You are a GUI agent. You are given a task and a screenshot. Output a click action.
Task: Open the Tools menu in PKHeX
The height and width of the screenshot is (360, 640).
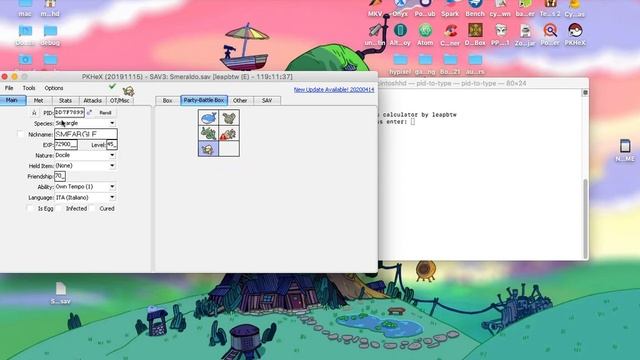pos(29,88)
